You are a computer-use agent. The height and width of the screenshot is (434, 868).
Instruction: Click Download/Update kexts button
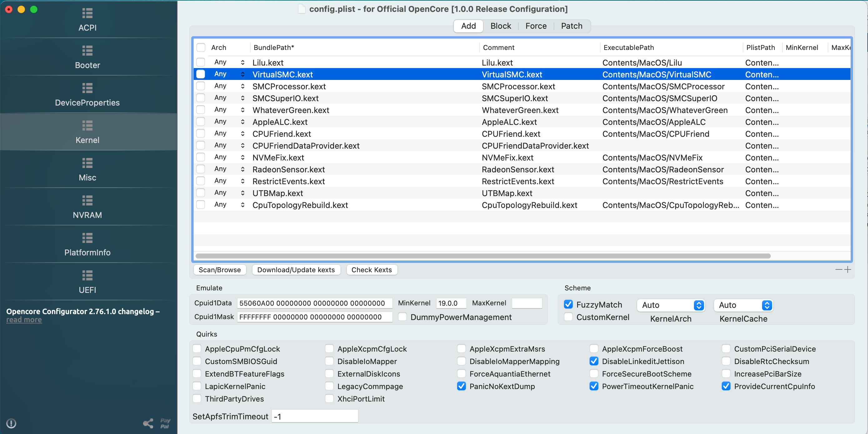(296, 270)
